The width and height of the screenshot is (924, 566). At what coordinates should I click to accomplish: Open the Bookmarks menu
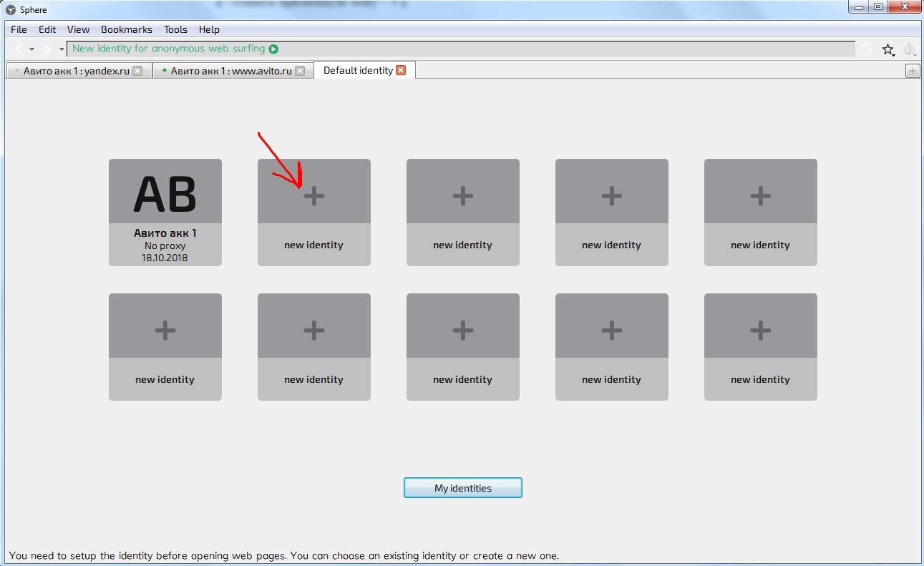(127, 29)
